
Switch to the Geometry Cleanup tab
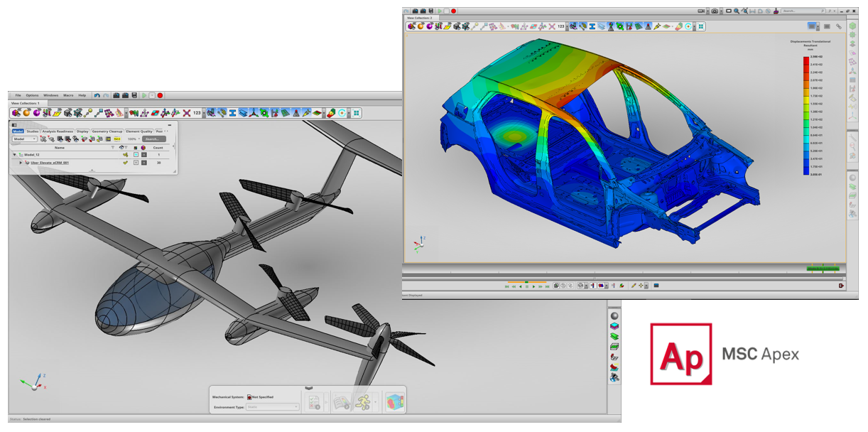(x=107, y=131)
